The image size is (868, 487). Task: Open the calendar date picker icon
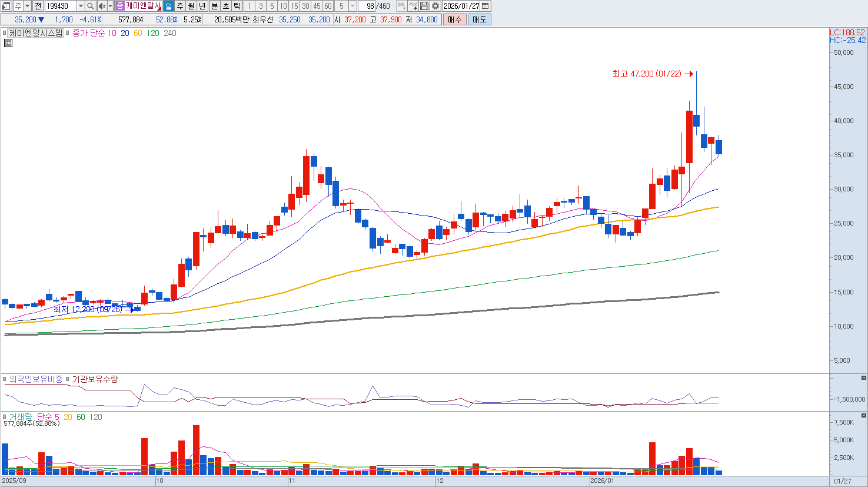click(485, 6)
